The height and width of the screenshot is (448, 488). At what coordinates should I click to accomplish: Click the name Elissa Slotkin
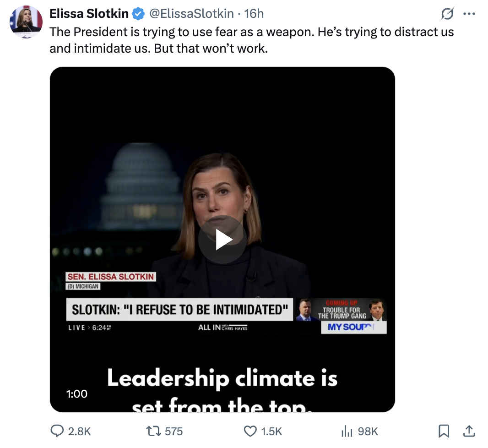89,14
